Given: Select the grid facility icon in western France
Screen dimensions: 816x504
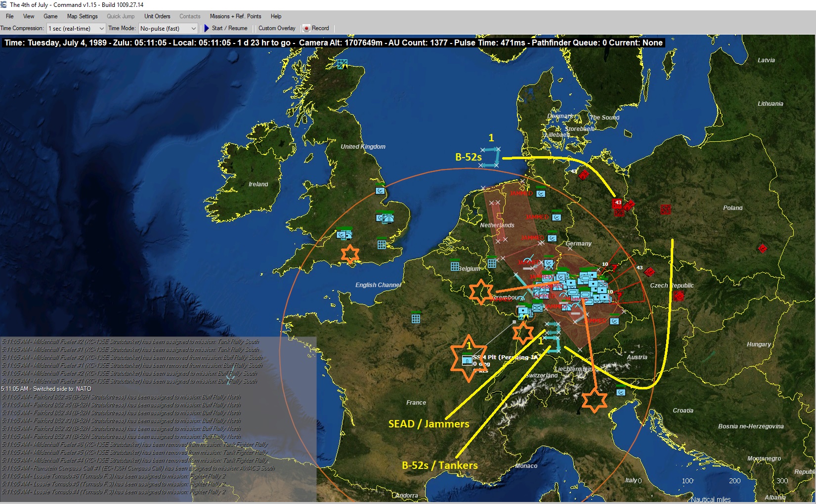Looking at the screenshot, I should [x=416, y=319].
